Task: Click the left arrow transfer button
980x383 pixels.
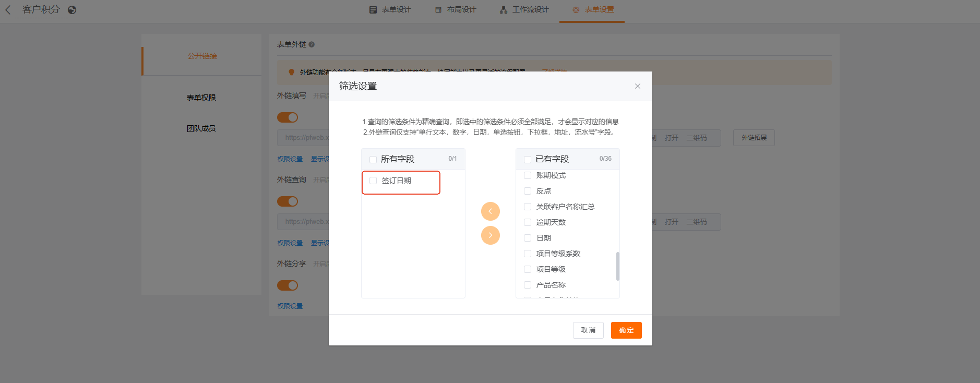Action: [490, 211]
